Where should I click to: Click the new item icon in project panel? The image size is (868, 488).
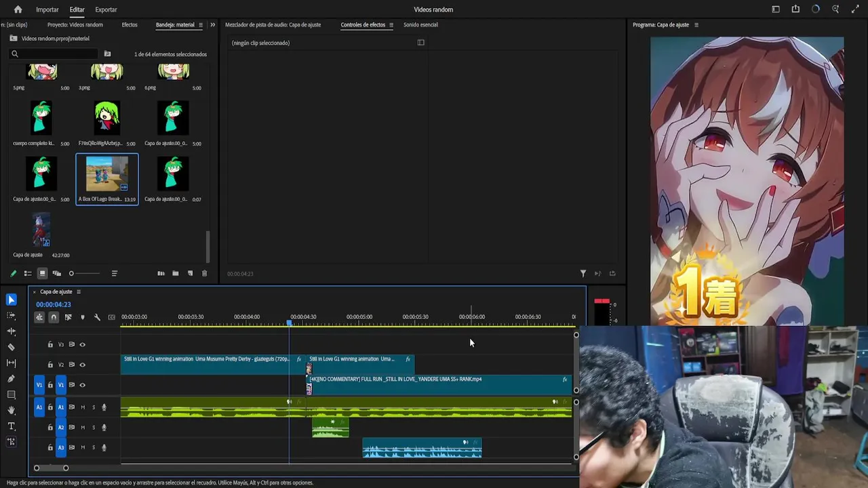click(x=190, y=273)
